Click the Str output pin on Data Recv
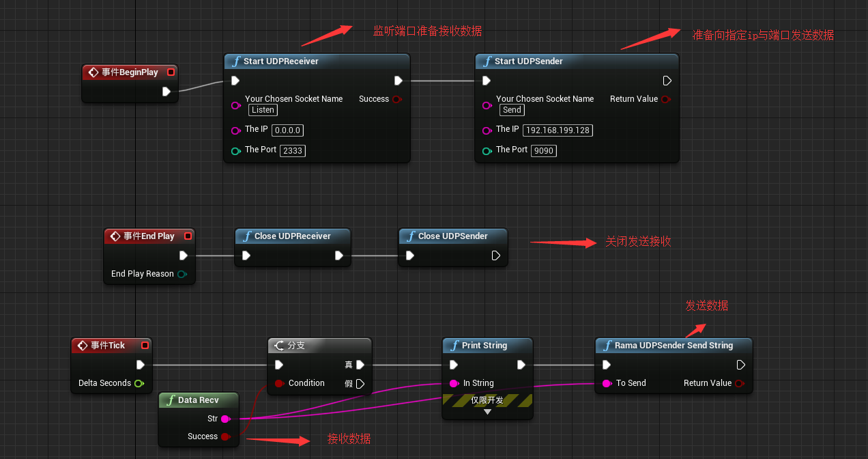Screen dimensions: 868x459 pyautogui.click(x=225, y=418)
